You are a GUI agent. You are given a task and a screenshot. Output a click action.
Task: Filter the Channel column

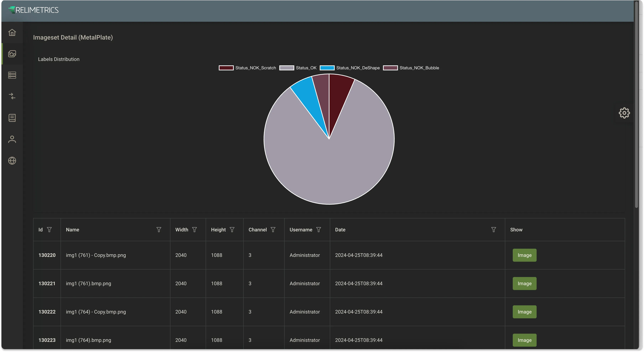(x=273, y=229)
